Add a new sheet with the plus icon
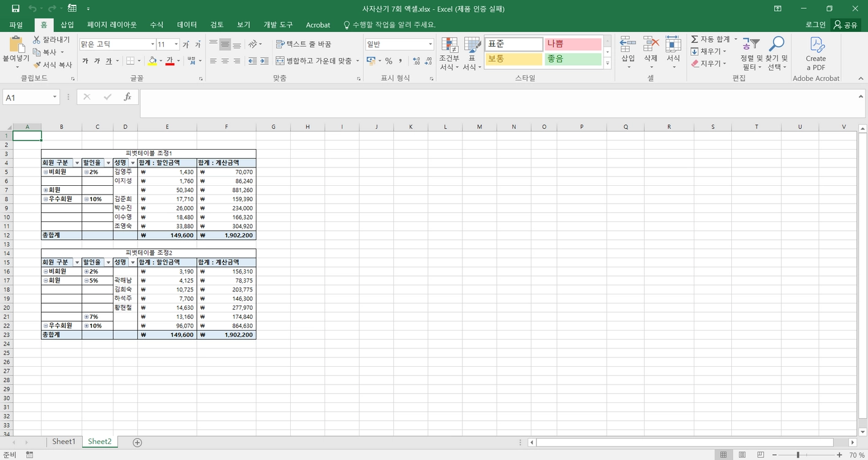The height and width of the screenshot is (460, 868). [x=137, y=442]
